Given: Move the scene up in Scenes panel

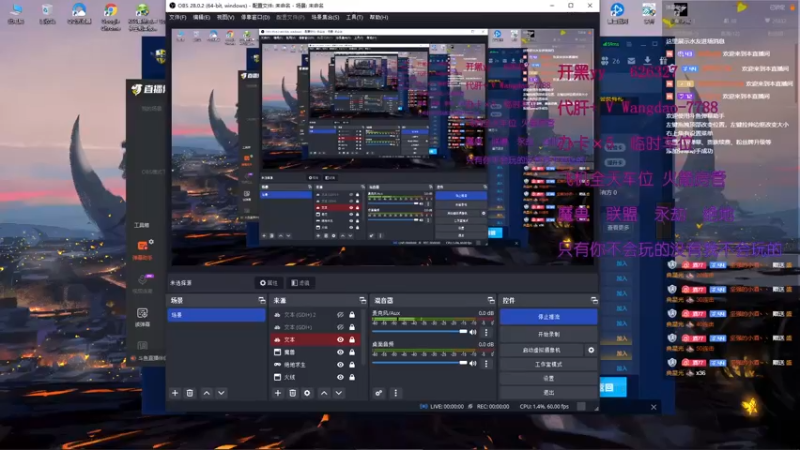Looking at the screenshot, I should (206, 393).
